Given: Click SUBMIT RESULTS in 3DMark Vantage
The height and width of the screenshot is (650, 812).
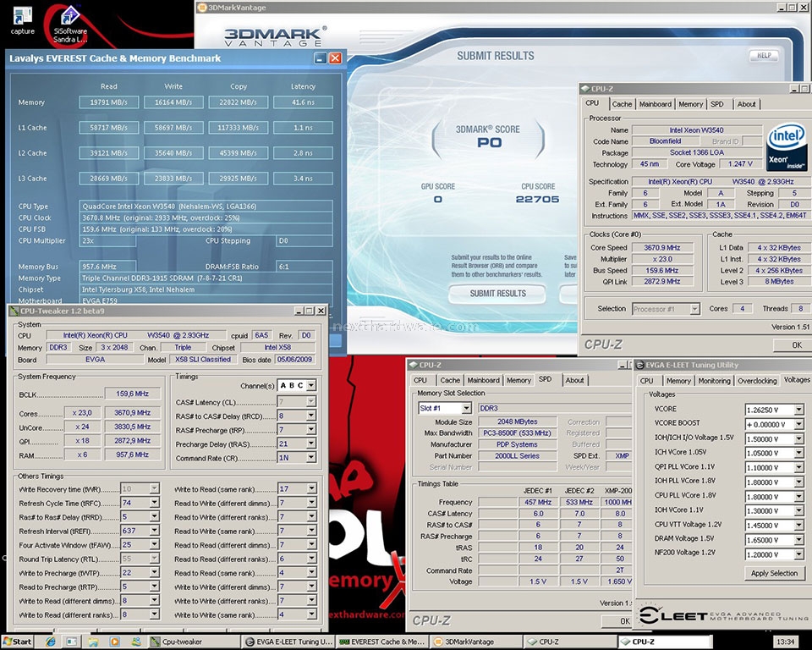Looking at the screenshot, I should tap(497, 294).
